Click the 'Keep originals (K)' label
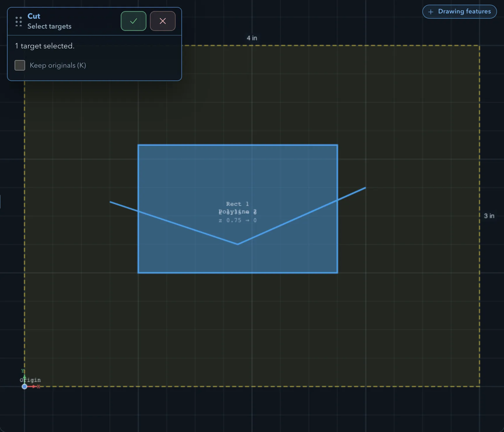The image size is (504, 432). 58,65
